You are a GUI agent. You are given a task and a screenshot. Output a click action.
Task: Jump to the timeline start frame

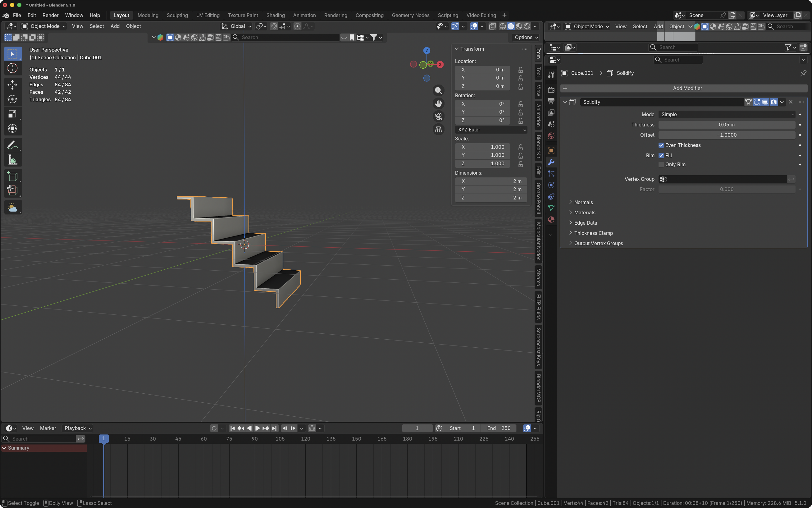(232, 428)
